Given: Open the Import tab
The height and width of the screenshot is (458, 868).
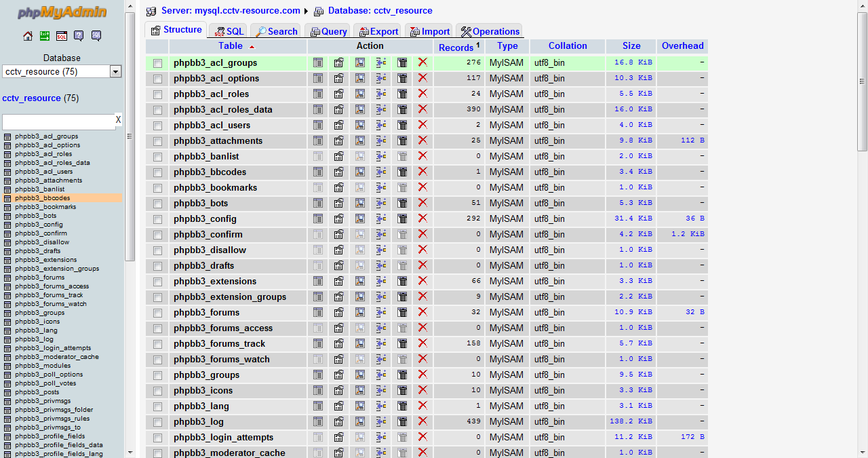Looking at the screenshot, I should [429, 31].
